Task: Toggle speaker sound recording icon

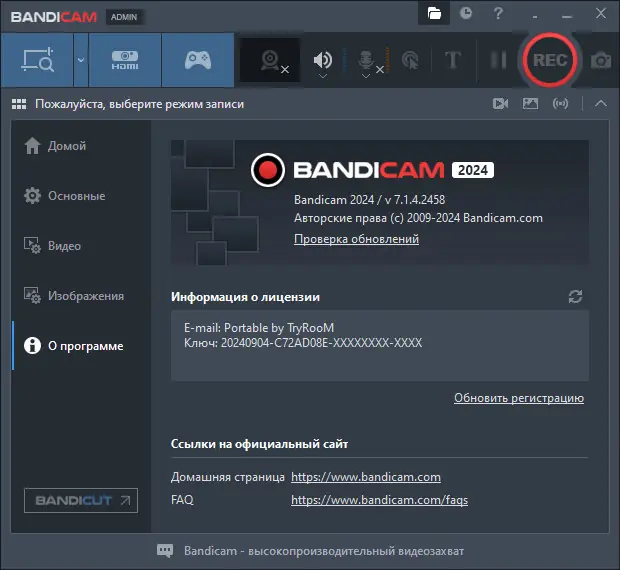Action: [323, 60]
